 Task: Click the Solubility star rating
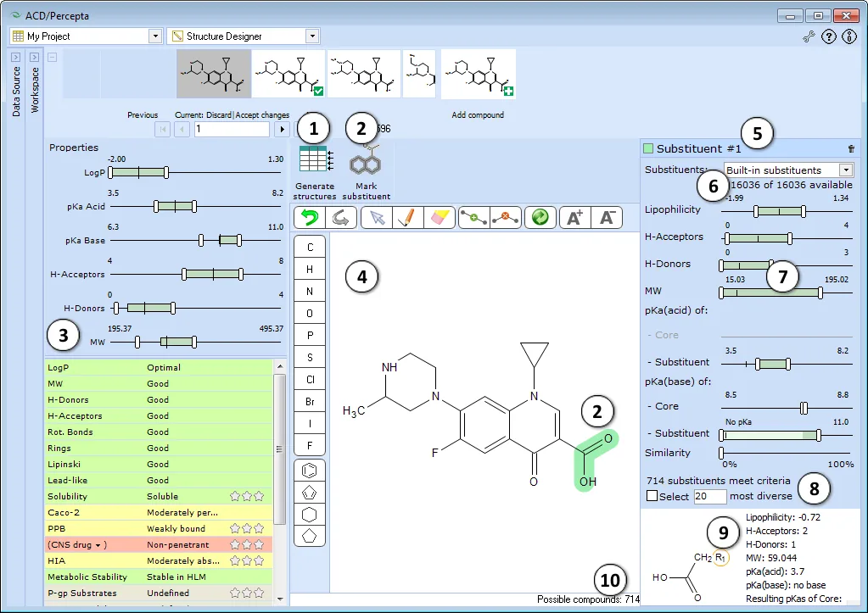pos(247,496)
